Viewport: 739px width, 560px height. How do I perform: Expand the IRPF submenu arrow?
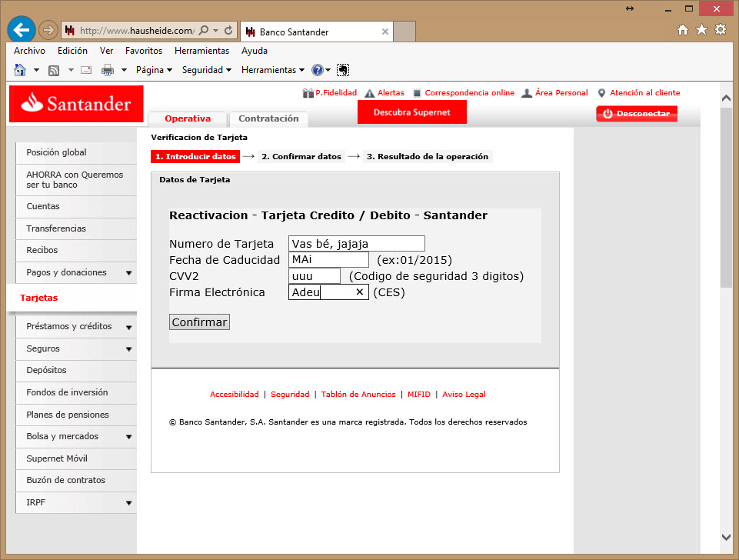[x=128, y=503]
